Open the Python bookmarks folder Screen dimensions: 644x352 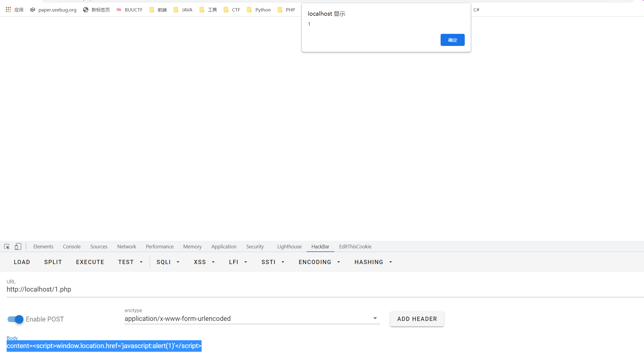point(258,10)
